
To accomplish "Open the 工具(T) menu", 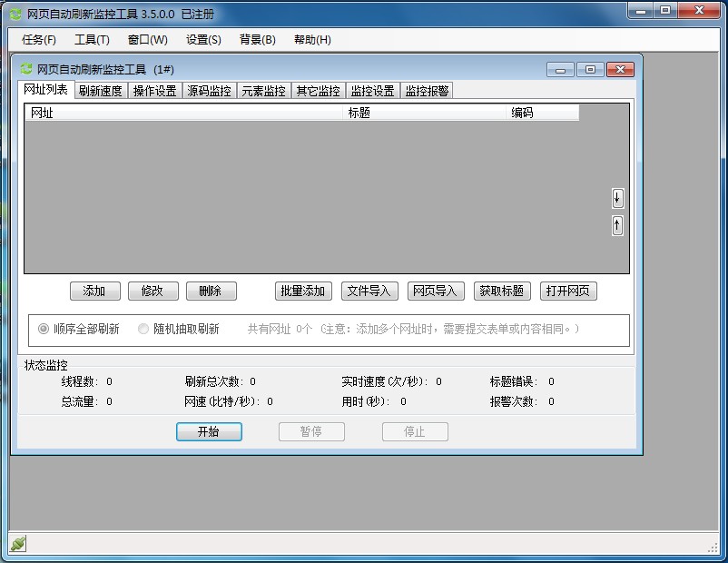I will (92, 40).
